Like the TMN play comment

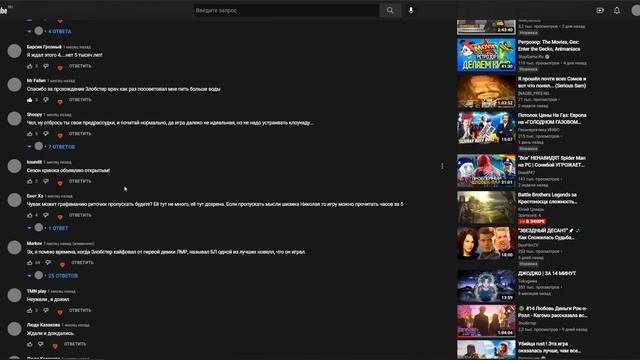point(29,310)
